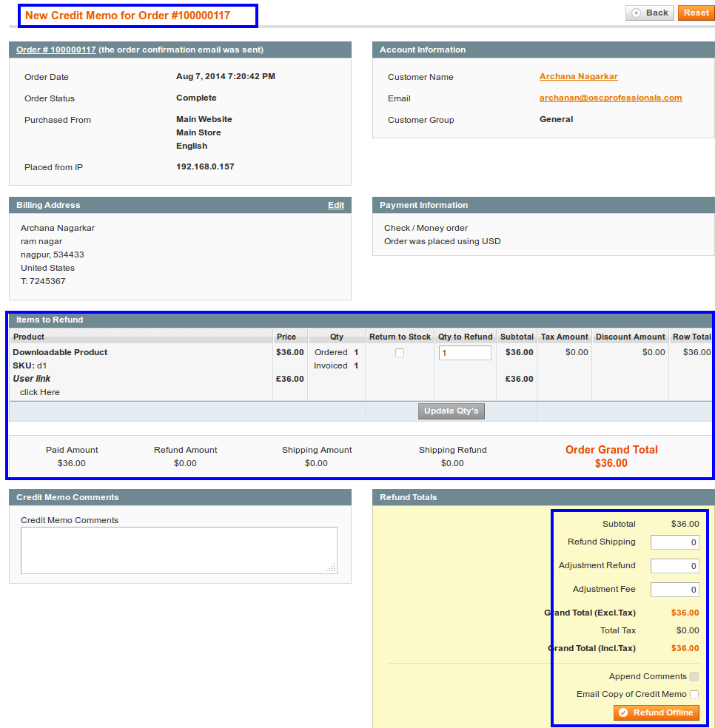Click the Product column header
The image size is (715, 728).
coord(29,337)
